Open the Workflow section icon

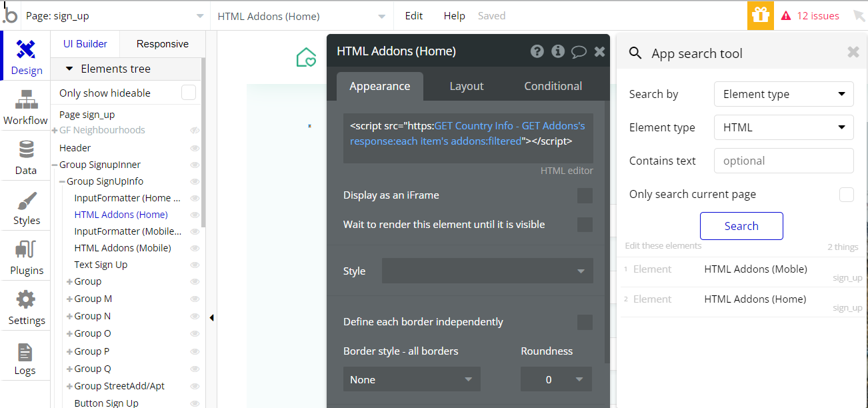tap(25, 106)
